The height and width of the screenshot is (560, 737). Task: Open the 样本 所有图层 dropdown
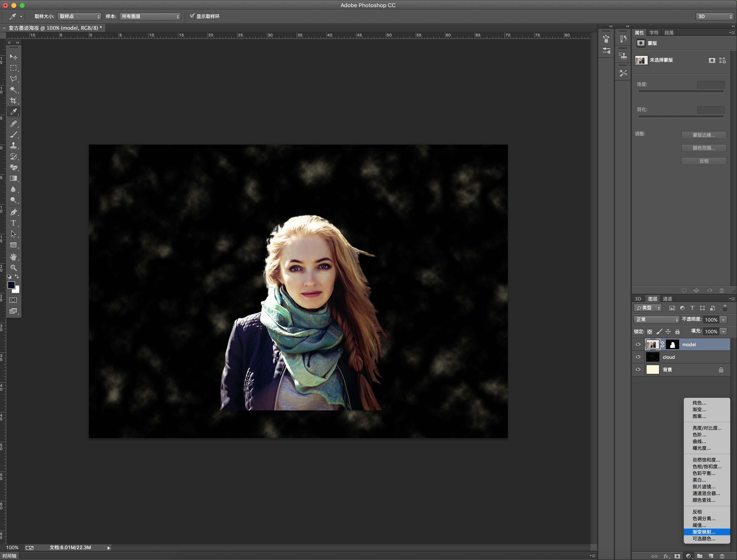point(150,16)
